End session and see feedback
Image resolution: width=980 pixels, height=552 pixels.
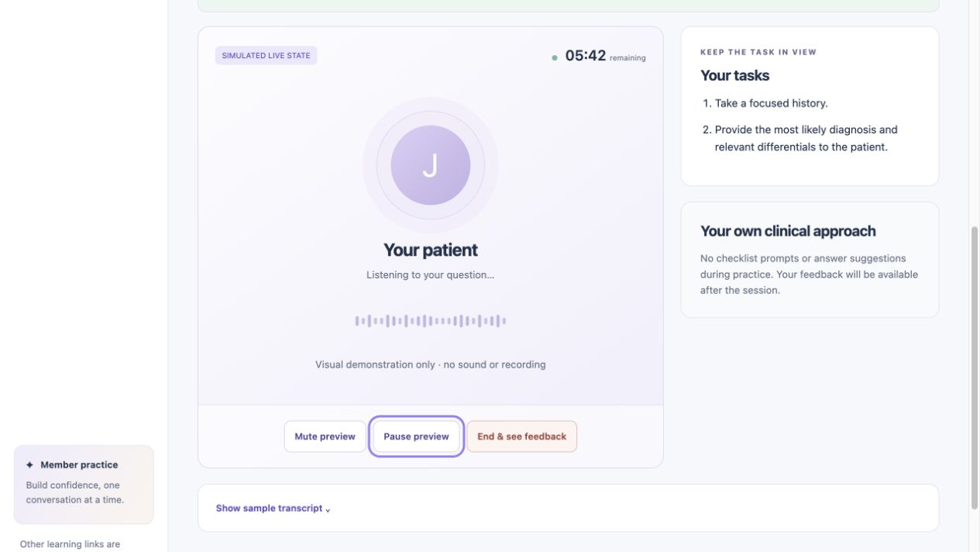click(521, 436)
